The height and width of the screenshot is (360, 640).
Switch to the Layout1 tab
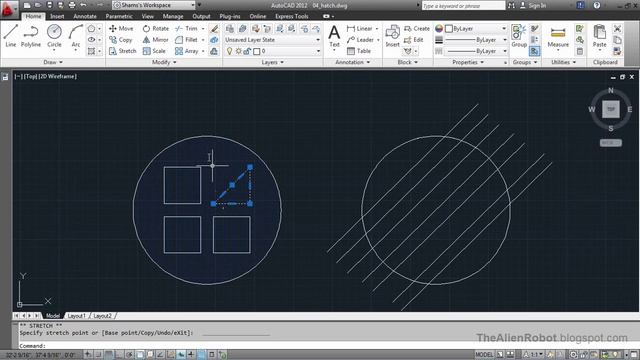pos(77,316)
